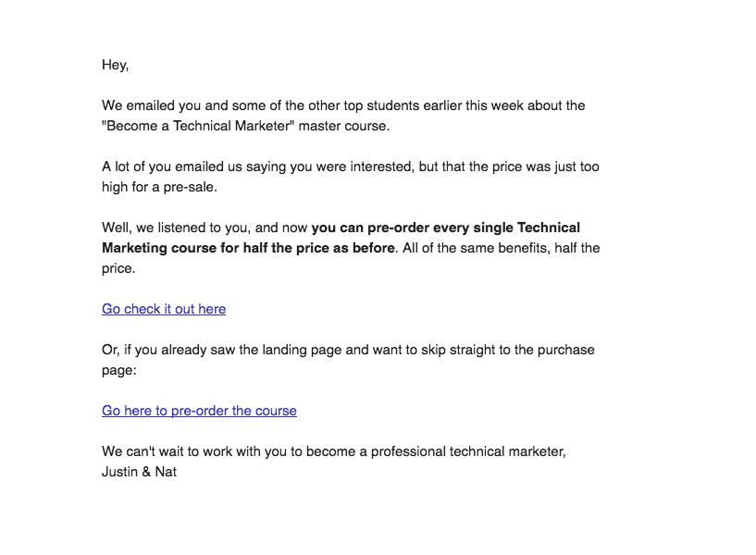Click the words 'master course.' after the title

tap(344, 126)
